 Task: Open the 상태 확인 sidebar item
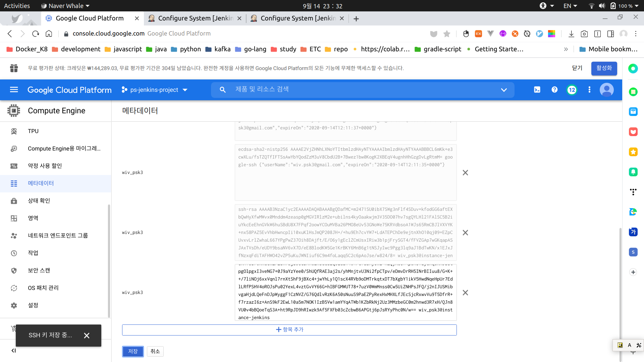pos(39,200)
